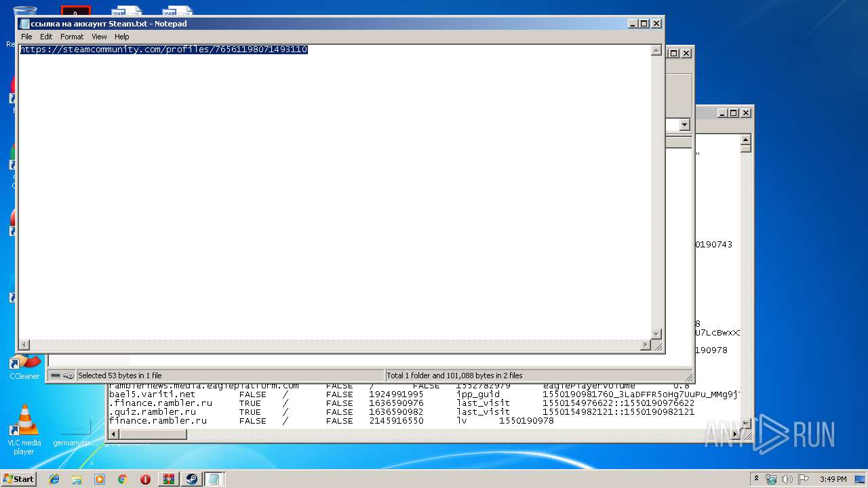868x488 pixels.
Task: Click horizontal scroll-left arrow in cookie window
Action: (114, 434)
